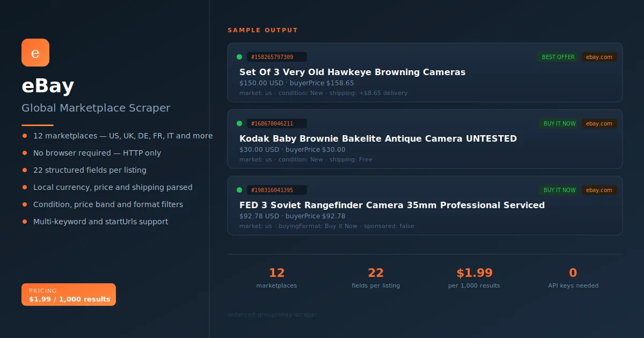The height and width of the screenshot is (338, 644).
Task: Select listing ID badge #198316041395
Action: tap(277, 190)
